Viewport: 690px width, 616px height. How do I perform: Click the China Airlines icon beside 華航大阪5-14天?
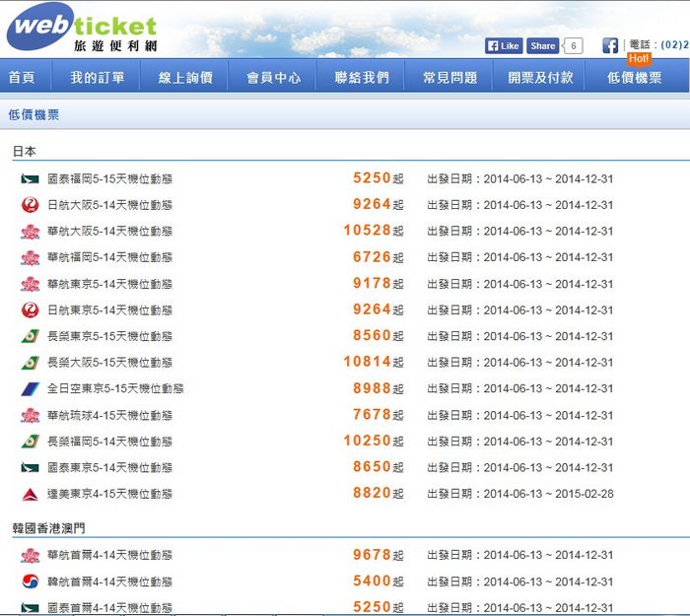30,232
